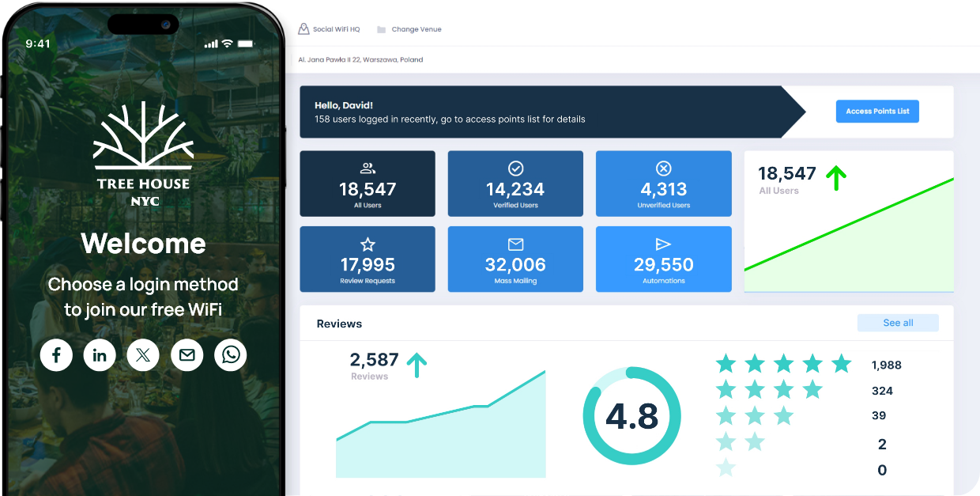Select the five-star rating row
Viewport: 980px width, 496px height.
click(783, 364)
